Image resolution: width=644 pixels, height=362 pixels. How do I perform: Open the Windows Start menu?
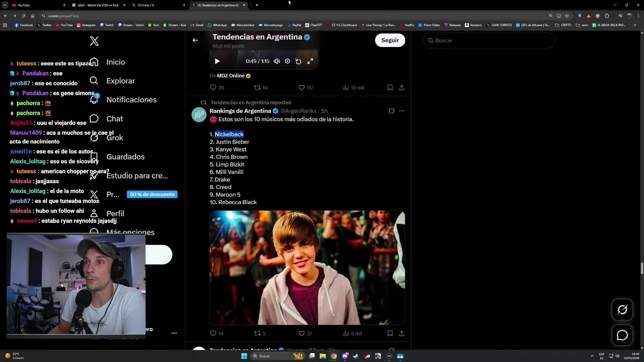(x=244, y=356)
